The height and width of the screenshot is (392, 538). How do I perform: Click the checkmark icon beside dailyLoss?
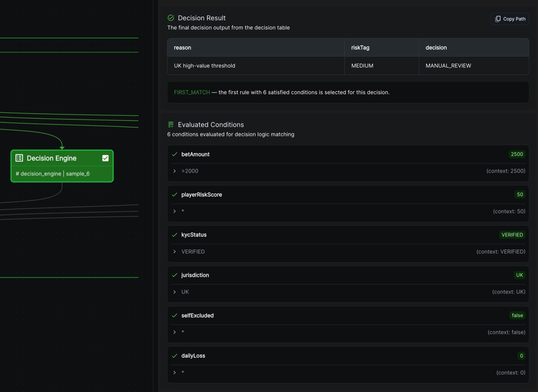tap(175, 355)
